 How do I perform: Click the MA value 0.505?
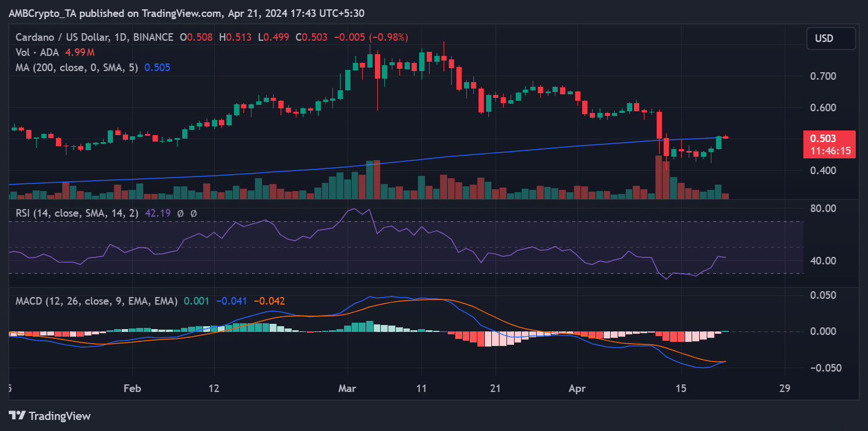pos(157,68)
